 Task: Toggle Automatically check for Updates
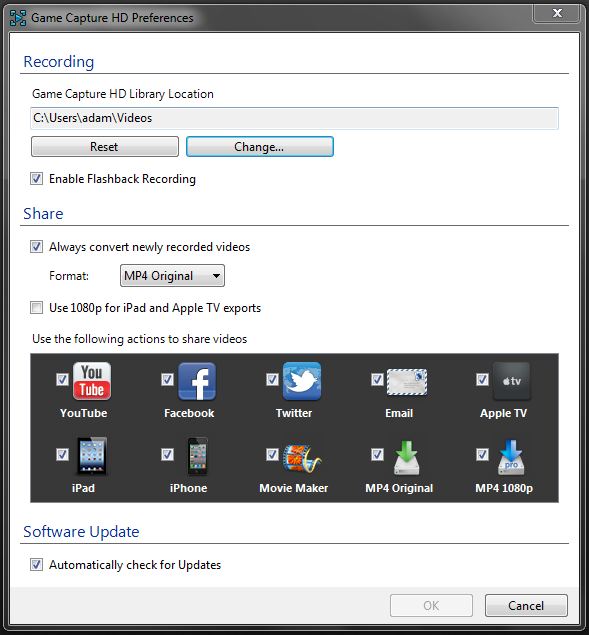click(36, 565)
